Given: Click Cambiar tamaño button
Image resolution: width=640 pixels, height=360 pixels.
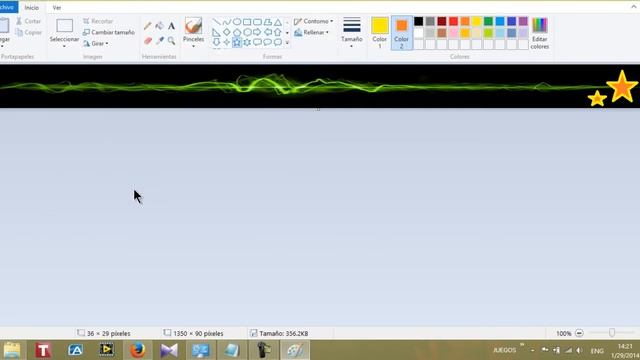Looking at the screenshot, I should (x=109, y=32).
